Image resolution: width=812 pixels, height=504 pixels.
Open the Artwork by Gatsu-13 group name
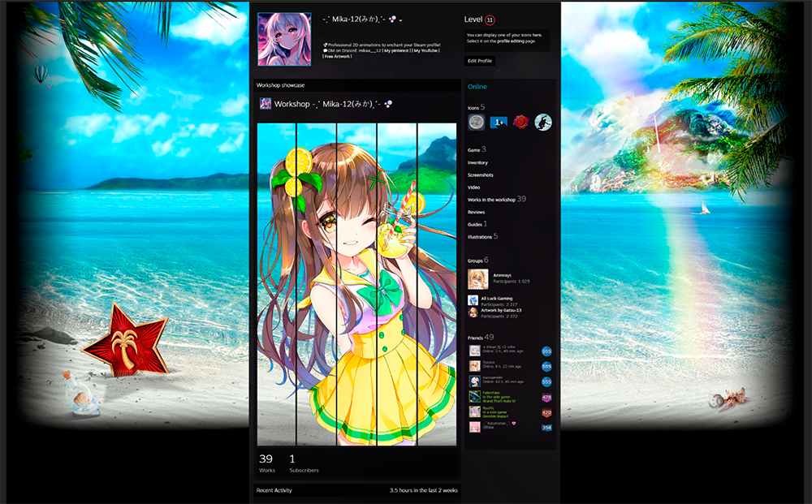click(501, 311)
